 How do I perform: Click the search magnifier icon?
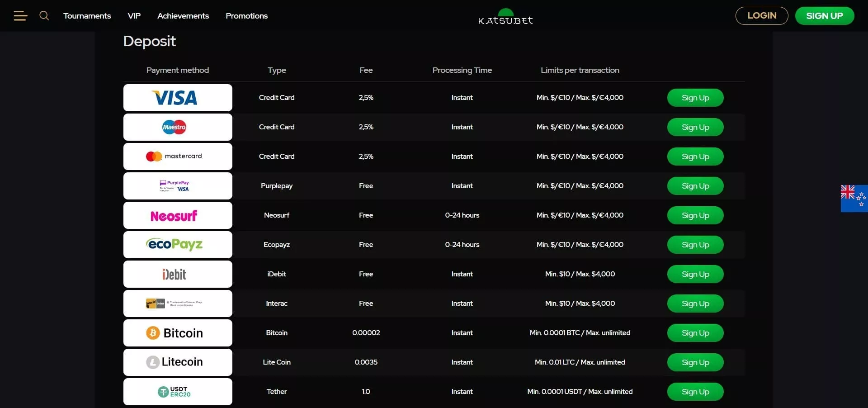[44, 16]
